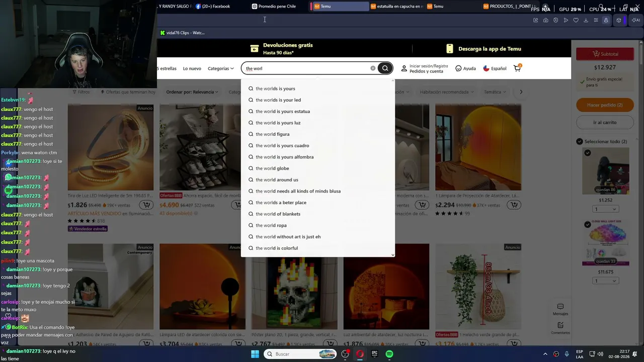The image size is (644, 362).
Task: Open the browser extensions cube icon
Action: [x=619, y=20]
